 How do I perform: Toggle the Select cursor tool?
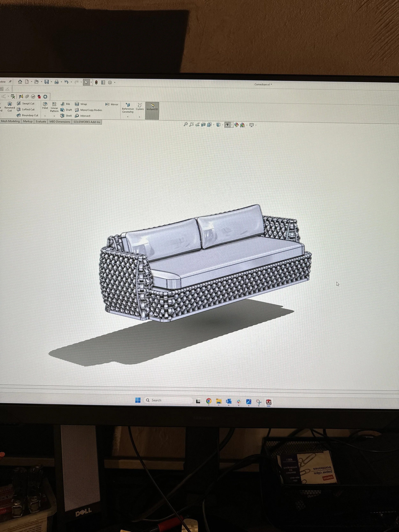point(86,83)
